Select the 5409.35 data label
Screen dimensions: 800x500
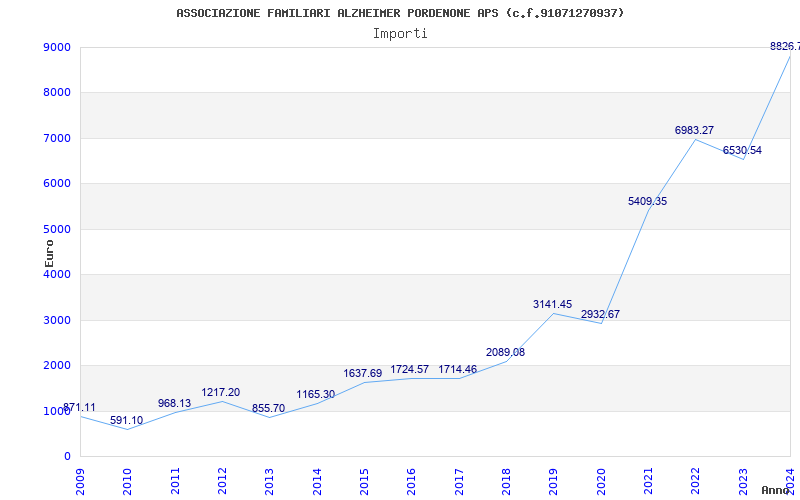pyautogui.click(x=647, y=202)
